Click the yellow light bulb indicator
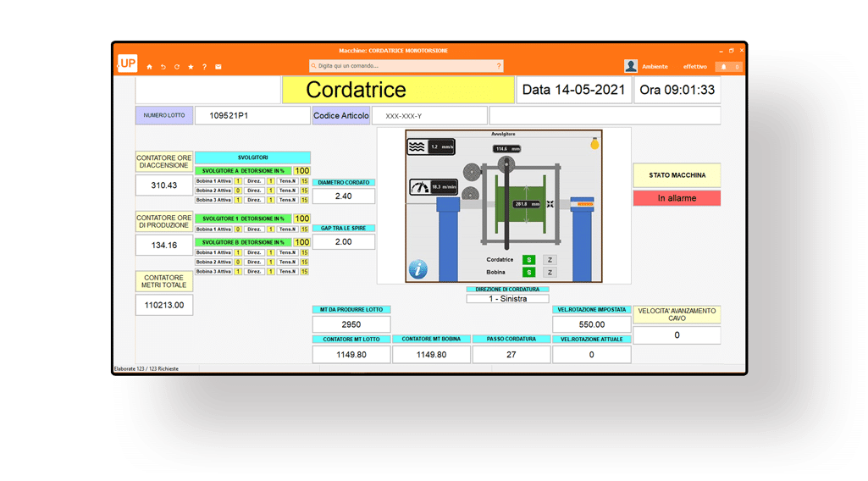 [594, 144]
